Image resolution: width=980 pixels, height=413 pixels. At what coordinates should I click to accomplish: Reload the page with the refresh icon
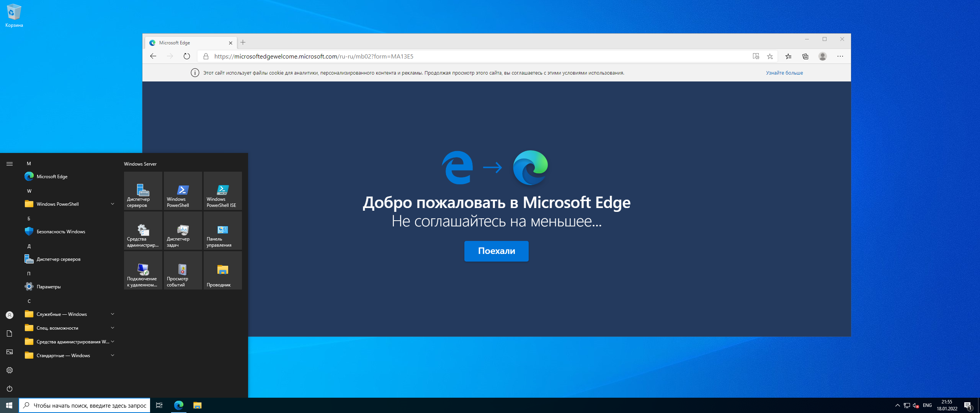(187, 56)
